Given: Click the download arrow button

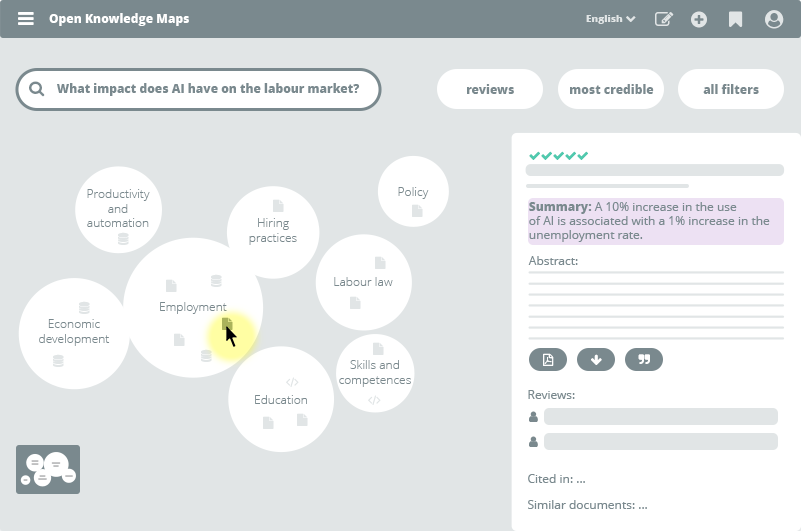Looking at the screenshot, I should coord(596,359).
